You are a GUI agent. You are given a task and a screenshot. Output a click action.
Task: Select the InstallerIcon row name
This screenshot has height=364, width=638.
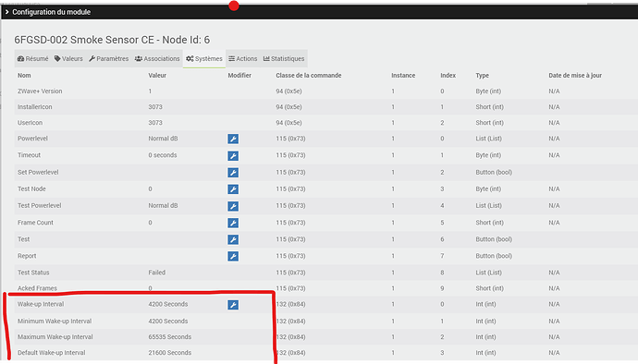click(34, 107)
